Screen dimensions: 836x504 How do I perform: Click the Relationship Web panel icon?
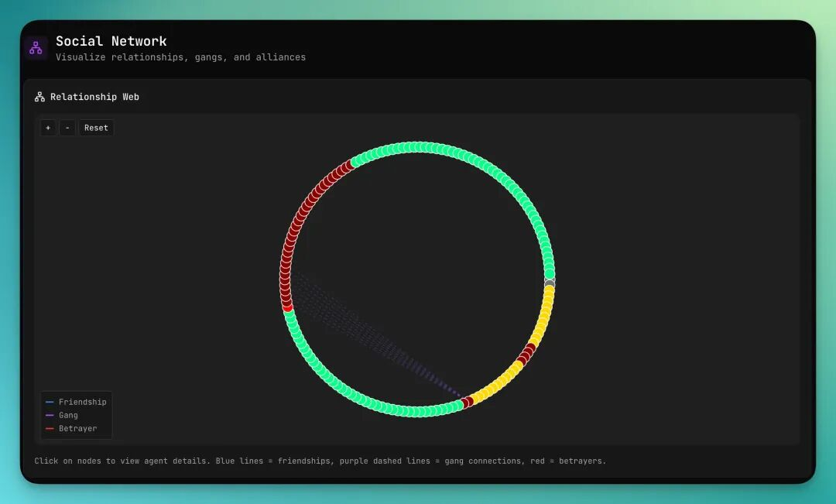coord(39,97)
